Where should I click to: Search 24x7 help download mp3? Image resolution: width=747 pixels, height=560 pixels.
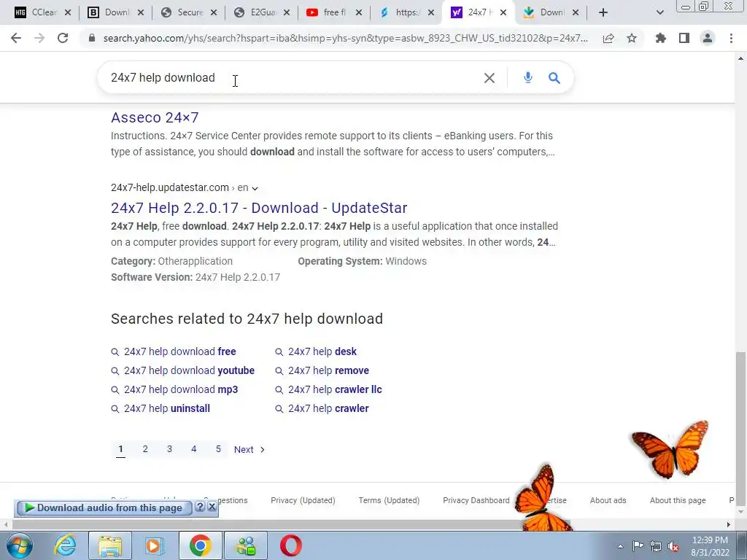pyautogui.click(x=181, y=389)
